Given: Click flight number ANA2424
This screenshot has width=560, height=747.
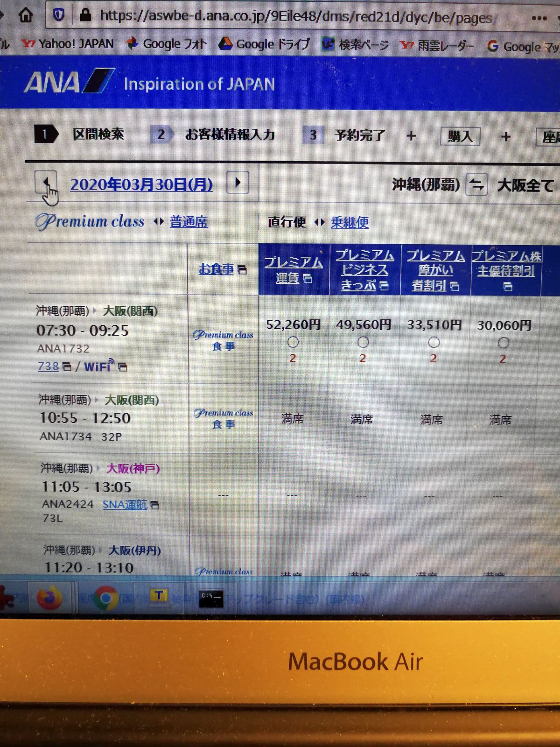Looking at the screenshot, I should pyautogui.click(x=68, y=504).
